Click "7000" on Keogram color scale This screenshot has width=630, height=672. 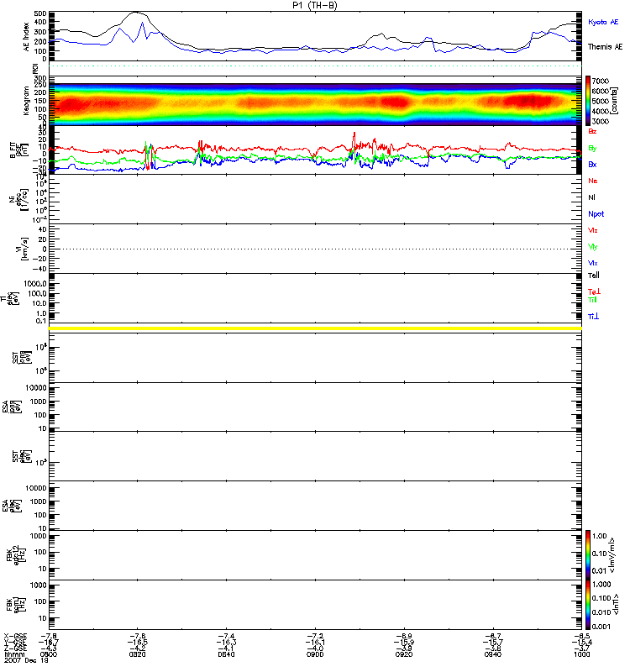tap(601, 81)
